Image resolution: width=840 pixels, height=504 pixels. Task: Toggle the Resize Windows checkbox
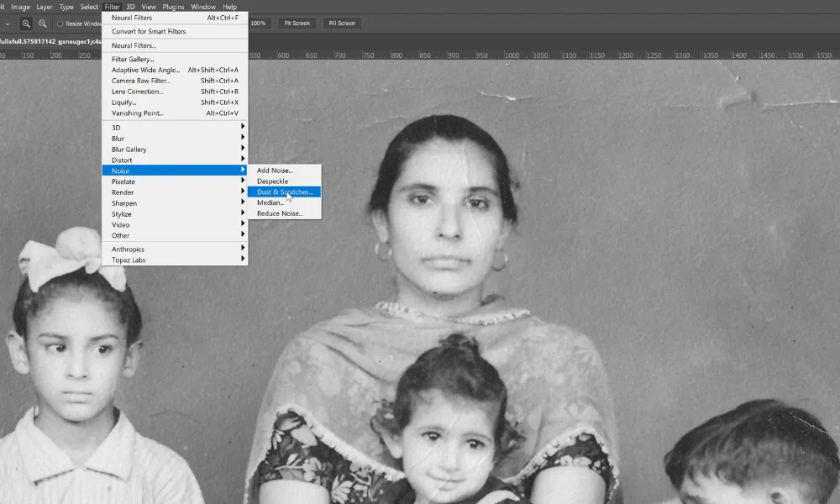click(60, 24)
